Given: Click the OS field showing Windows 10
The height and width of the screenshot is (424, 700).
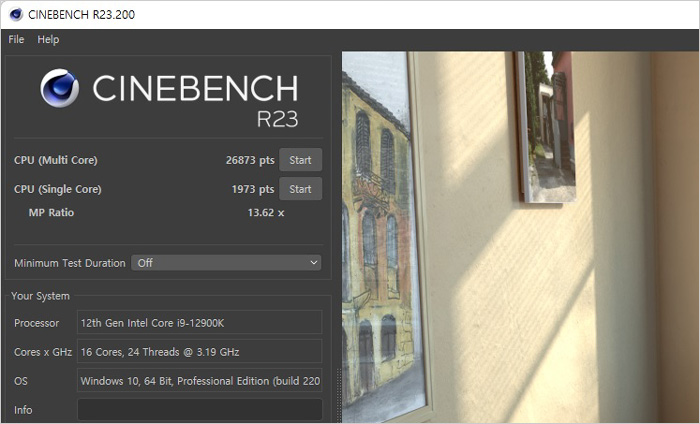Looking at the screenshot, I should (200, 380).
